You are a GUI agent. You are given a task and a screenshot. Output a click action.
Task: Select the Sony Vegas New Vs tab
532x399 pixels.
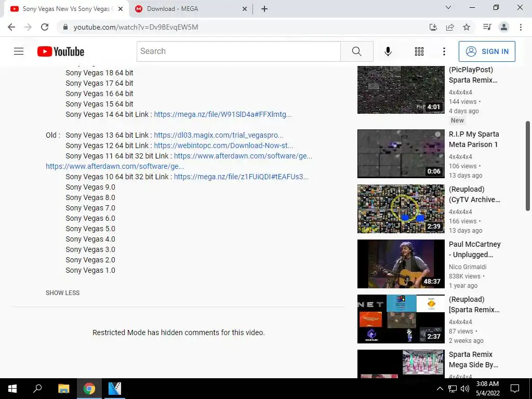click(66, 9)
